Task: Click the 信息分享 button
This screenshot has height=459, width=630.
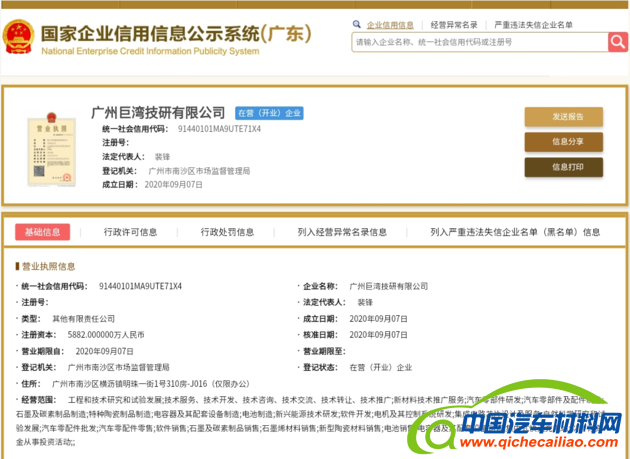Action: [x=563, y=141]
